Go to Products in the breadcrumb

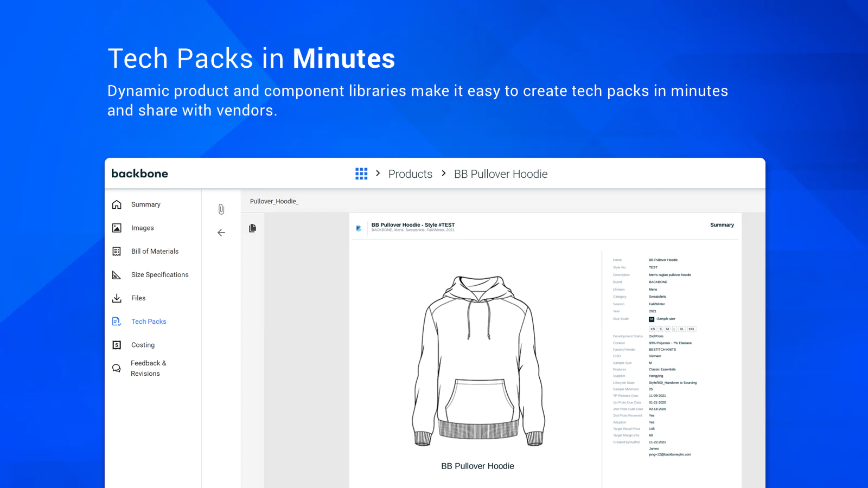(410, 174)
